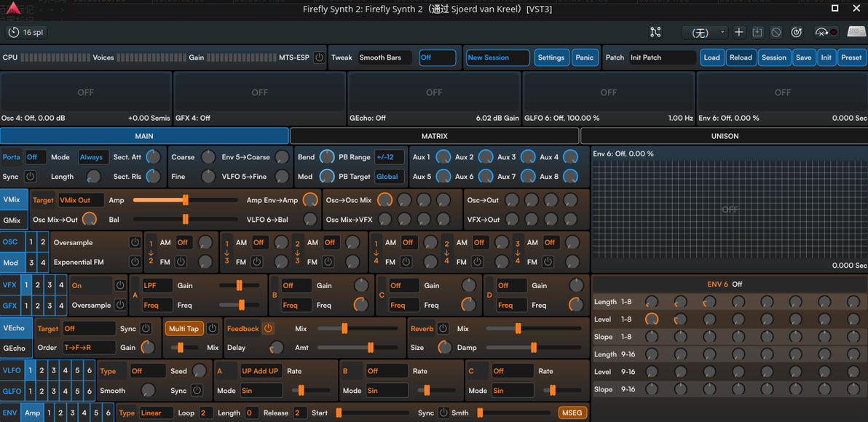This screenshot has width=868, height=422.
Task: Toggle the VLFO Sync power switch
Action: pyautogui.click(x=197, y=391)
